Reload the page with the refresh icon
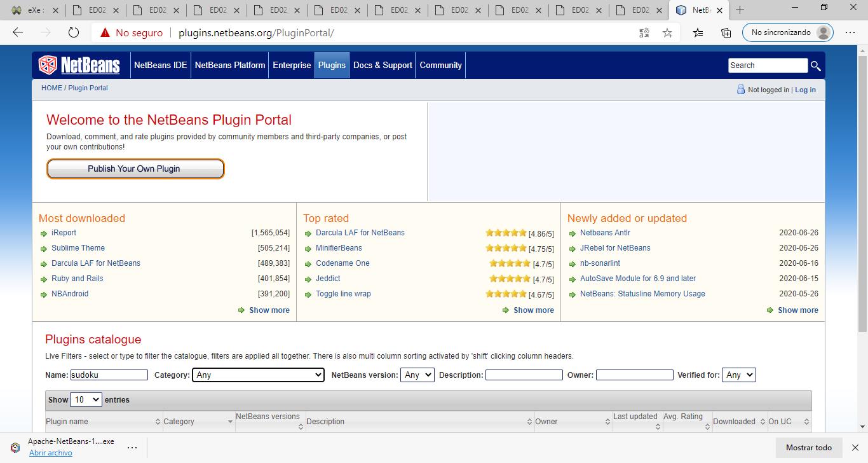Viewport: 868px width, 463px height. click(x=74, y=32)
